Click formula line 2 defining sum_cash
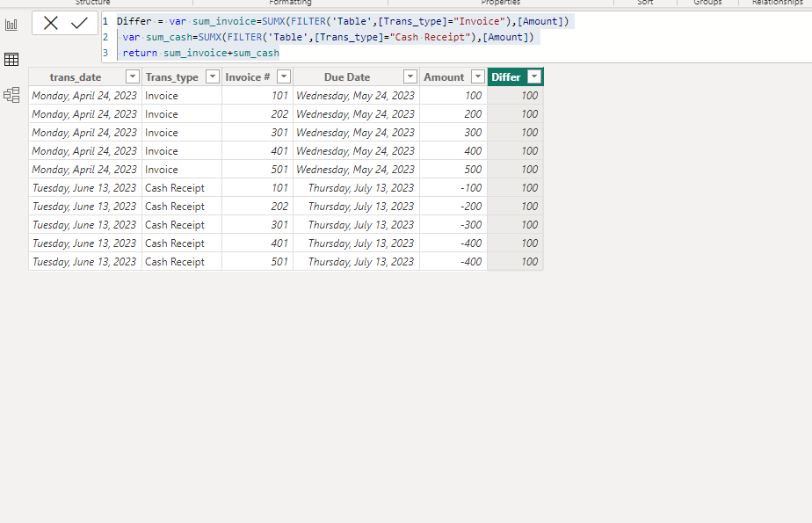Screen dimensions: 812x523 tap(328, 37)
